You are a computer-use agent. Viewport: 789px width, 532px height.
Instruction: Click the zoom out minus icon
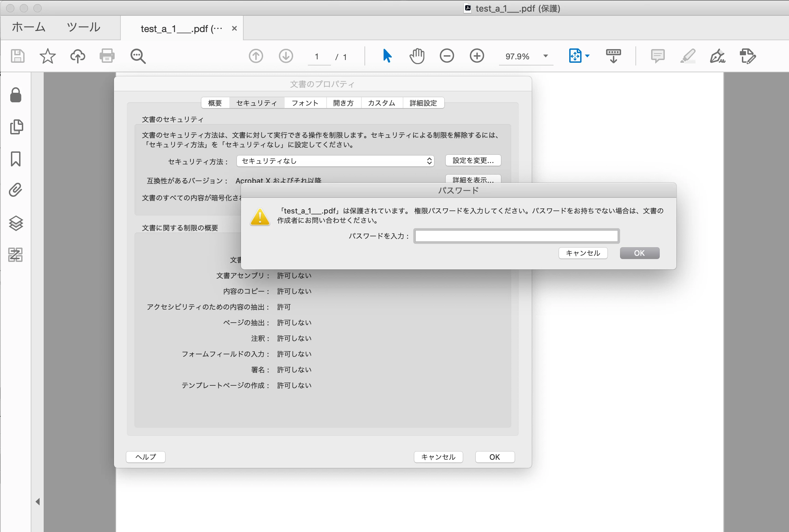446,56
